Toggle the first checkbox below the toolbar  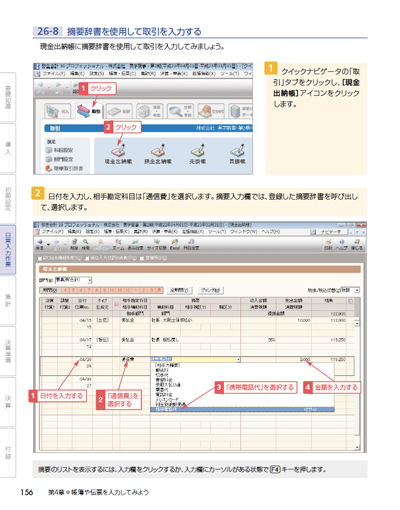pos(40,258)
